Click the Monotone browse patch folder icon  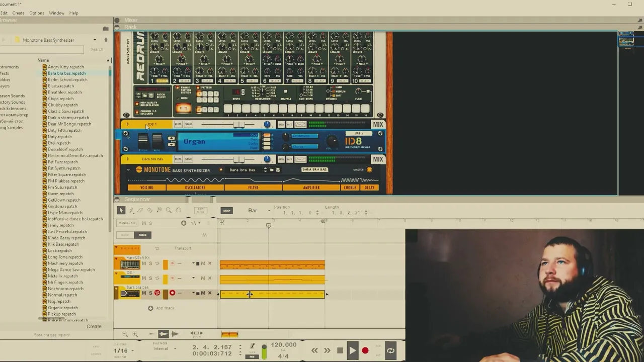point(272,170)
